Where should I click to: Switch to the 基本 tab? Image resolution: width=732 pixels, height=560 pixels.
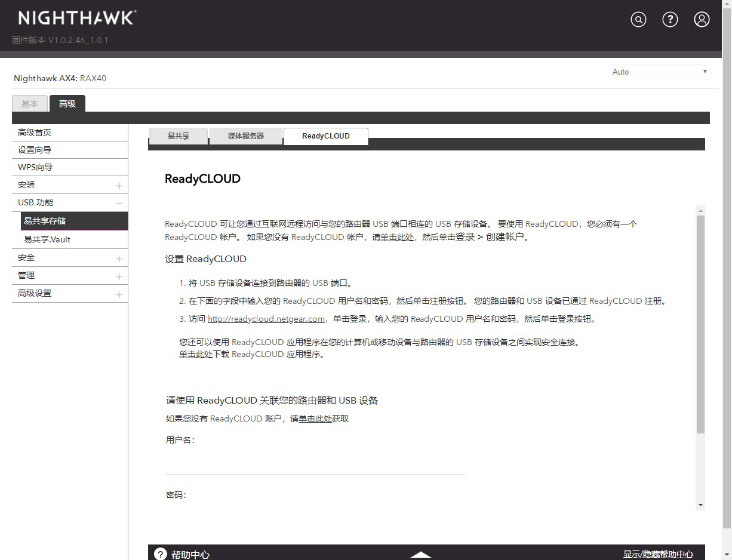pos(30,104)
